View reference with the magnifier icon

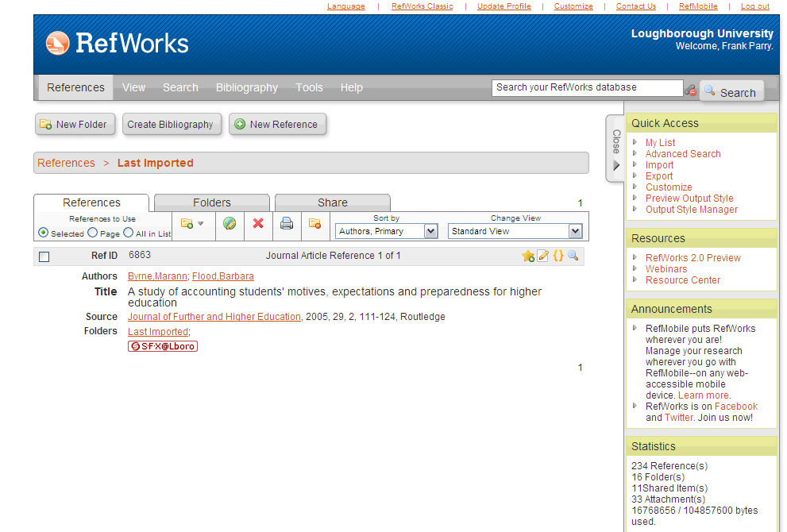coord(573,256)
